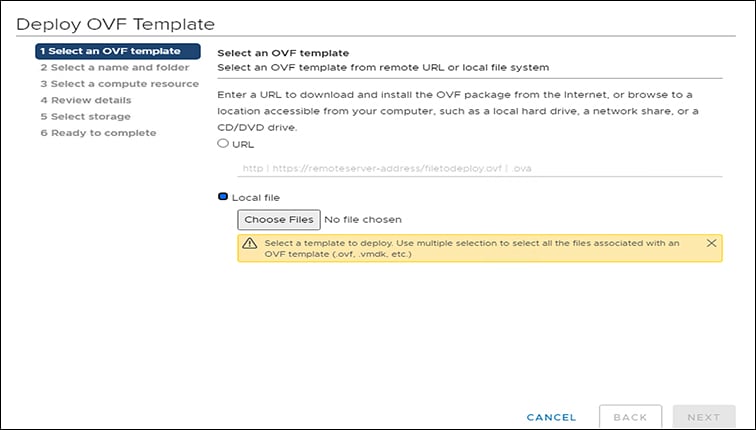Go to step 6 Ready to complete
Screen dimensions: 756x430
point(98,132)
